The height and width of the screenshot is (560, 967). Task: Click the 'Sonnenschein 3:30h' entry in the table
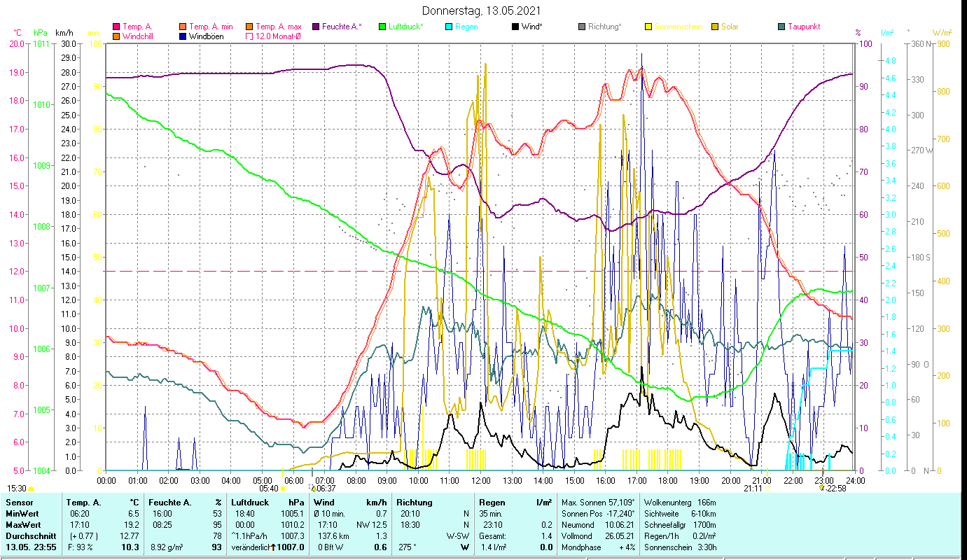click(679, 547)
